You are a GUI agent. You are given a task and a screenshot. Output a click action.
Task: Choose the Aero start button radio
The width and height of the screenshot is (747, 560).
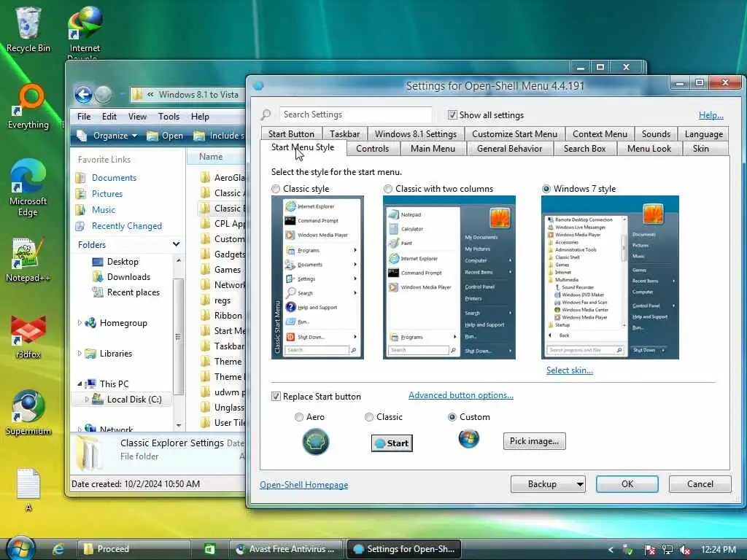pos(298,417)
